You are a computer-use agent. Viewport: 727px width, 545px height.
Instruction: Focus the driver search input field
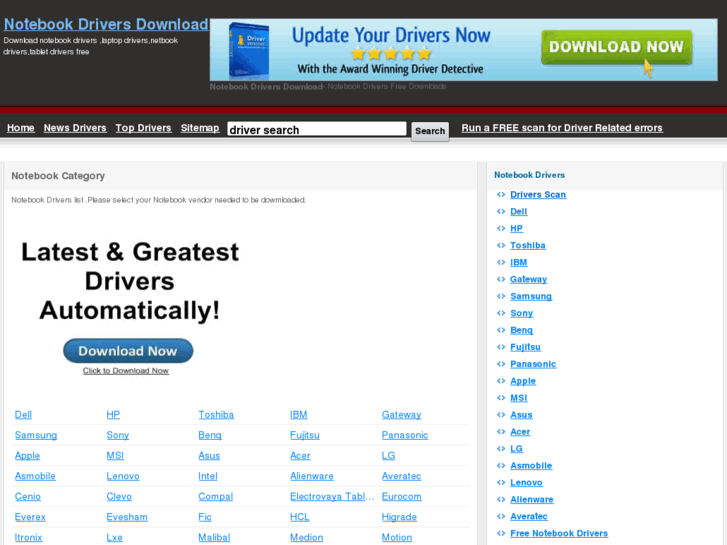click(317, 129)
